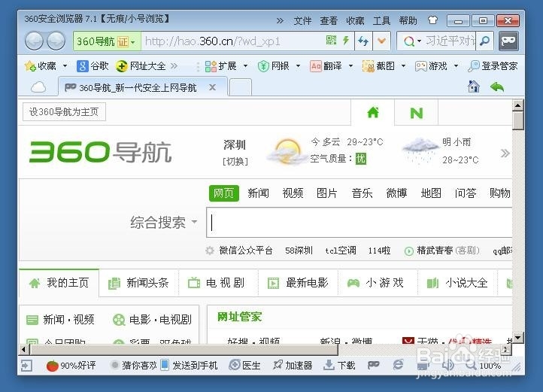Expand the 翻译 dropdown arrow
This screenshot has width=543, height=392.
[x=350, y=66]
